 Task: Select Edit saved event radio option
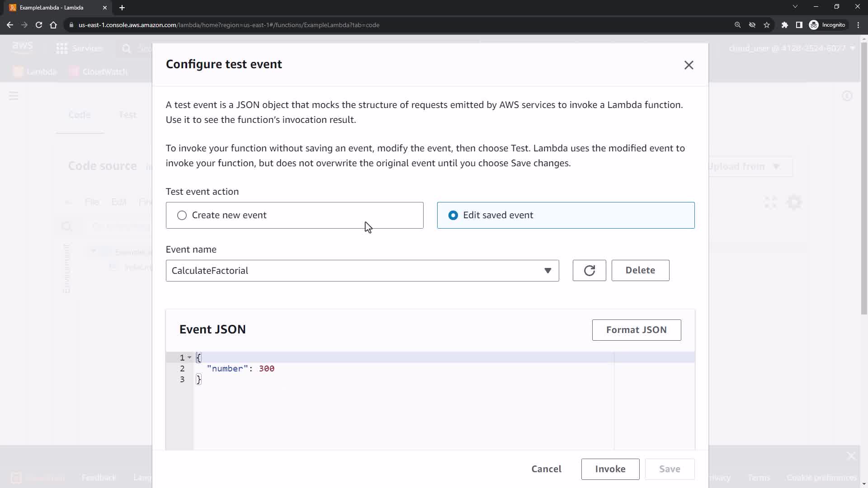tap(453, 216)
